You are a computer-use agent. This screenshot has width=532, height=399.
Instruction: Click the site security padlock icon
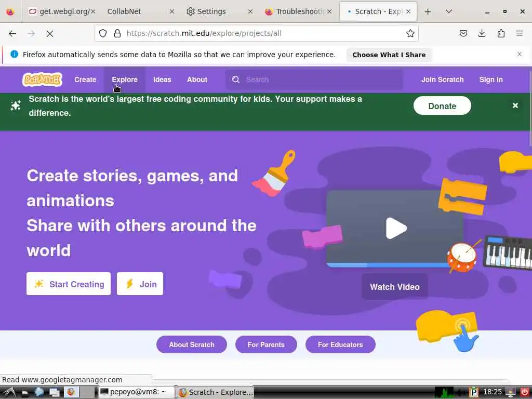(x=117, y=33)
